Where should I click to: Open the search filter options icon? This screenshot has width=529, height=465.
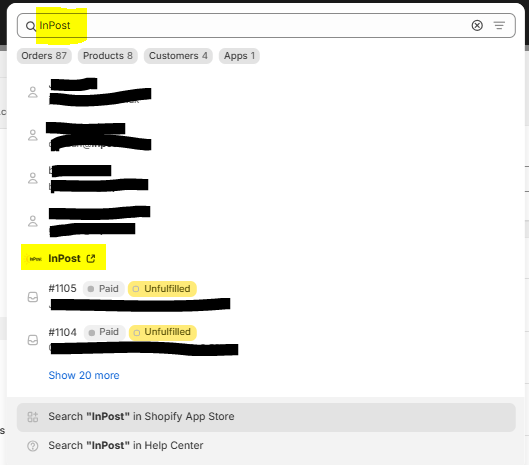tap(499, 25)
